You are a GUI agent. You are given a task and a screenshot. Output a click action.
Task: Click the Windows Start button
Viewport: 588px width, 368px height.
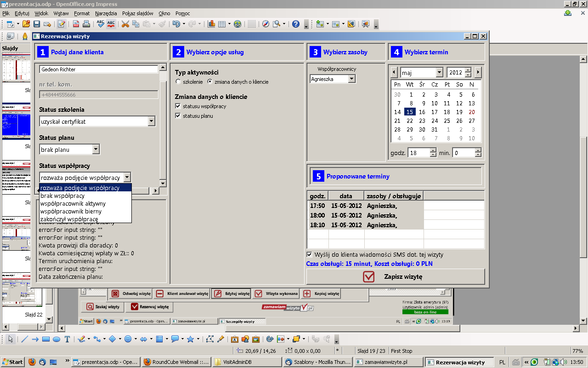[x=13, y=362]
